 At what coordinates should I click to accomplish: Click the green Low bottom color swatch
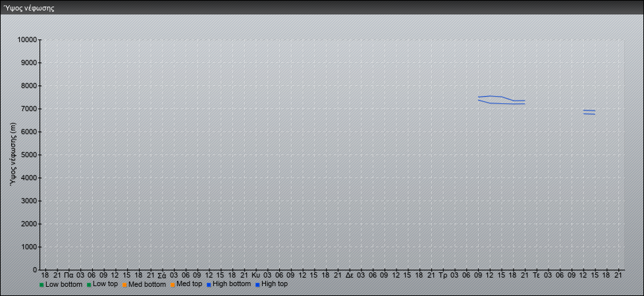41,285
